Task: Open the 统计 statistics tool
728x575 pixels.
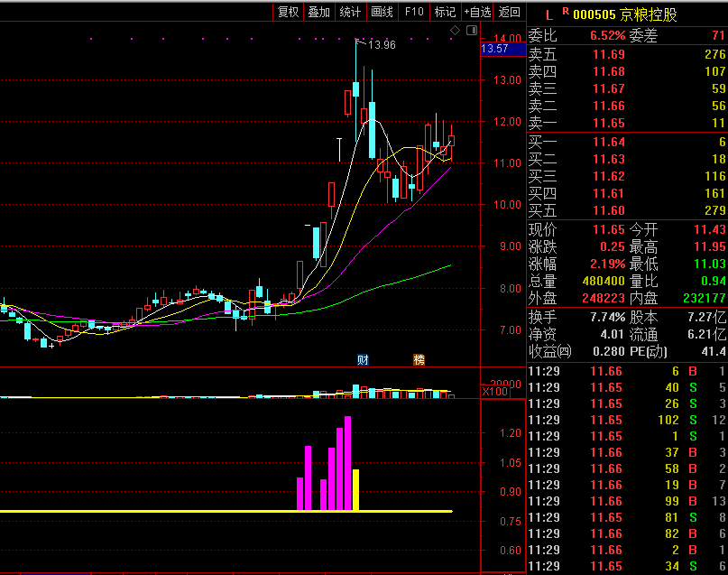Action: point(350,12)
